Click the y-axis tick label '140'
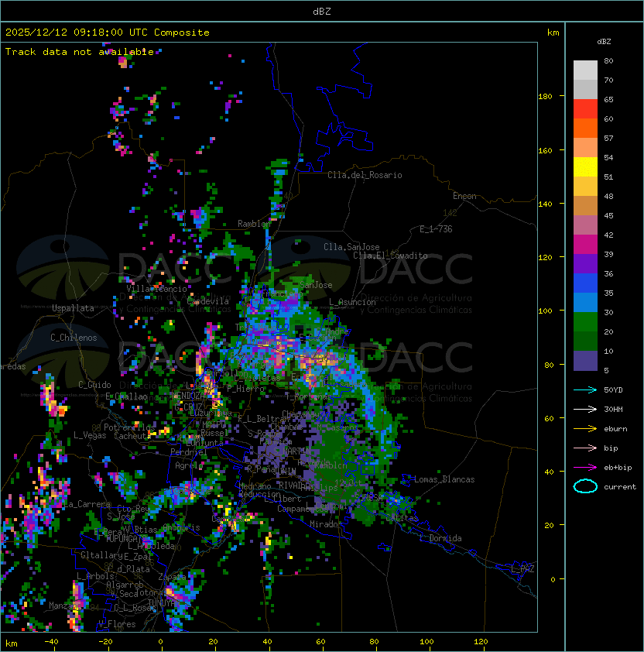The image size is (644, 652). 545,204
